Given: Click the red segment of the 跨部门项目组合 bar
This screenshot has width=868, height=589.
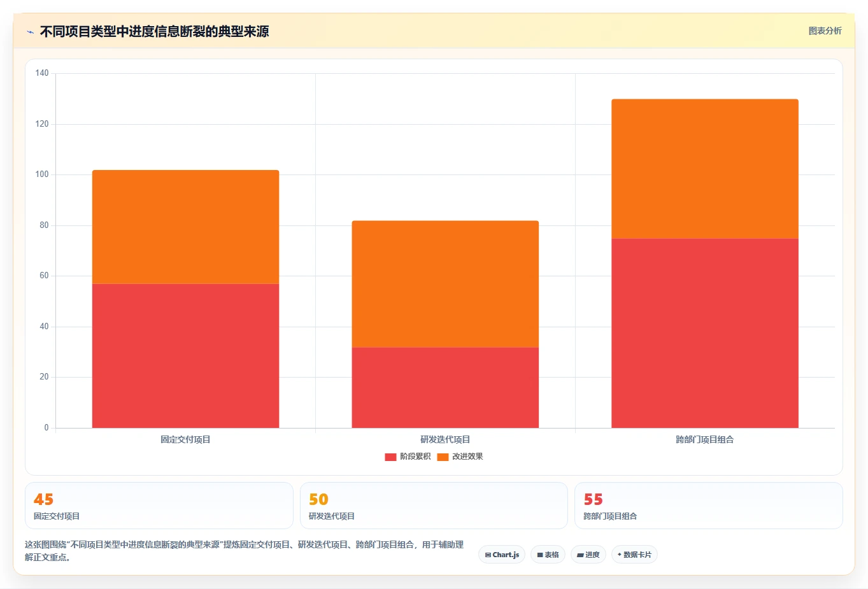Looking at the screenshot, I should [705, 333].
